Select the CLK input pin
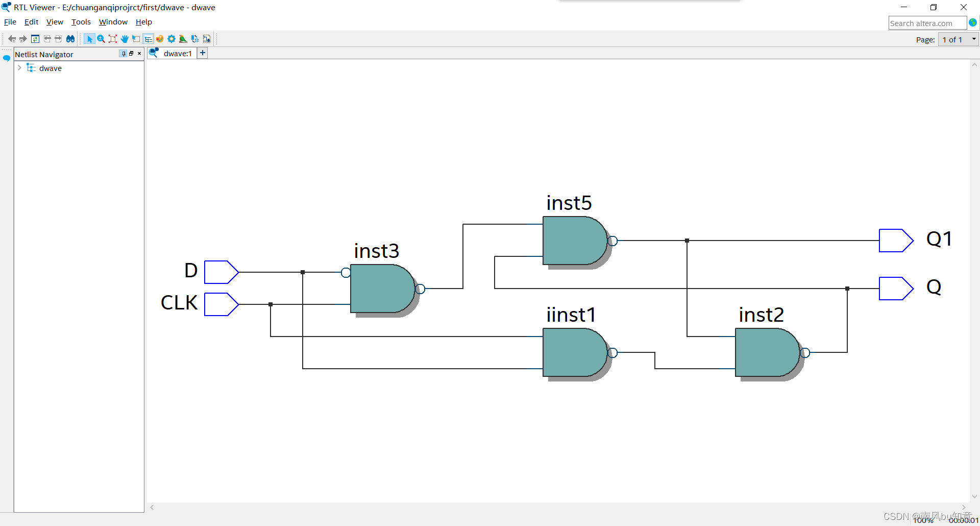Image resolution: width=980 pixels, height=526 pixels. [x=221, y=304]
